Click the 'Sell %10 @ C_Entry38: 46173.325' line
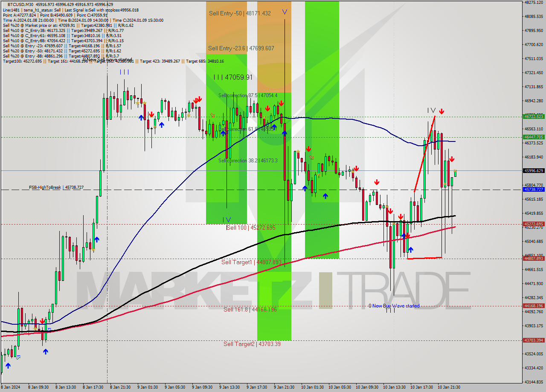The height and width of the screenshot is (392, 546). point(63,30)
